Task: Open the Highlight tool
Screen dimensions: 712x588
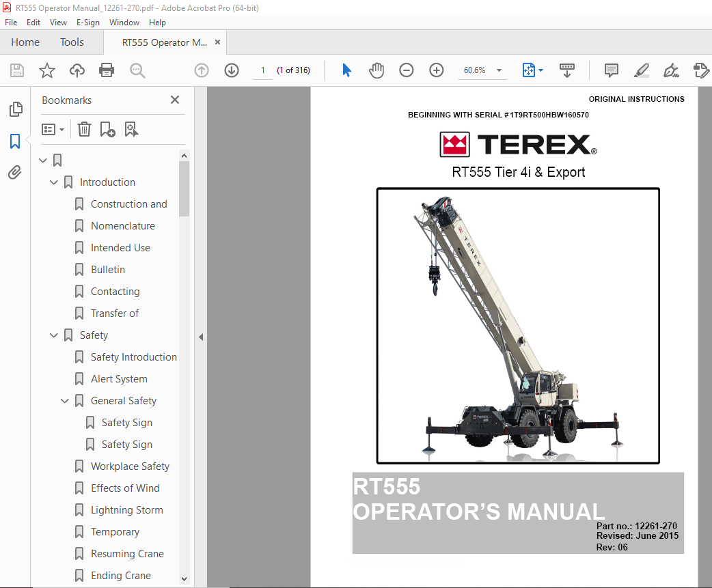Action: pos(641,70)
